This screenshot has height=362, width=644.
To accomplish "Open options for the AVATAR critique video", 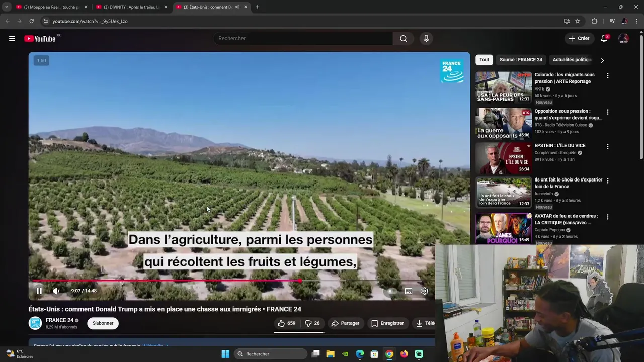I will (x=607, y=217).
